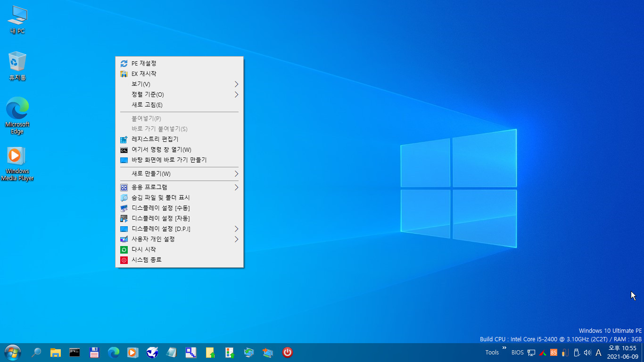Click the red-green triangle tray icon

click(x=543, y=353)
